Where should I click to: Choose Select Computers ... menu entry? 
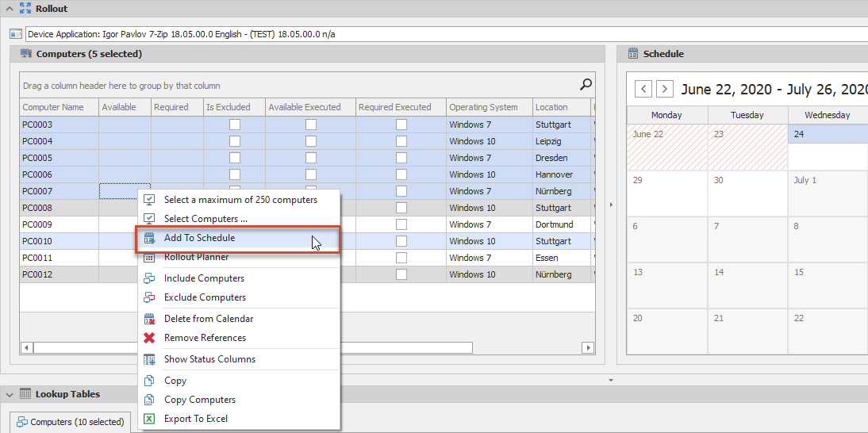(x=237, y=218)
